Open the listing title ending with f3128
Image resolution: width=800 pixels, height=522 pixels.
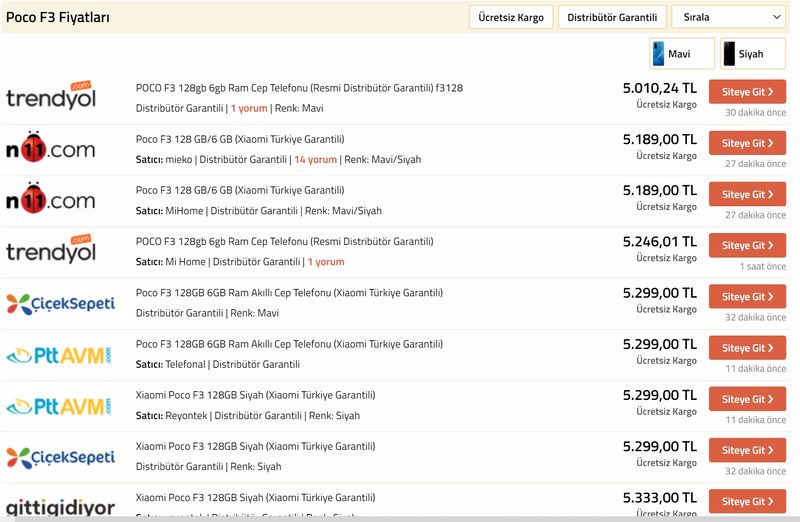(x=299, y=88)
